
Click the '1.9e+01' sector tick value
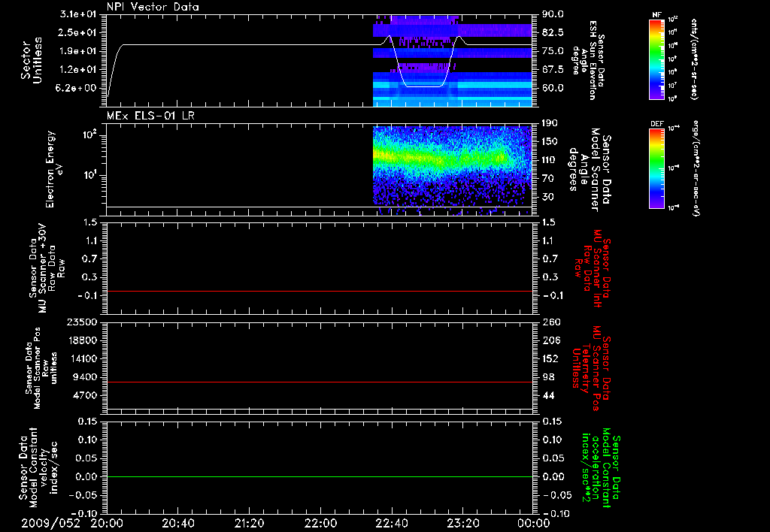point(78,51)
